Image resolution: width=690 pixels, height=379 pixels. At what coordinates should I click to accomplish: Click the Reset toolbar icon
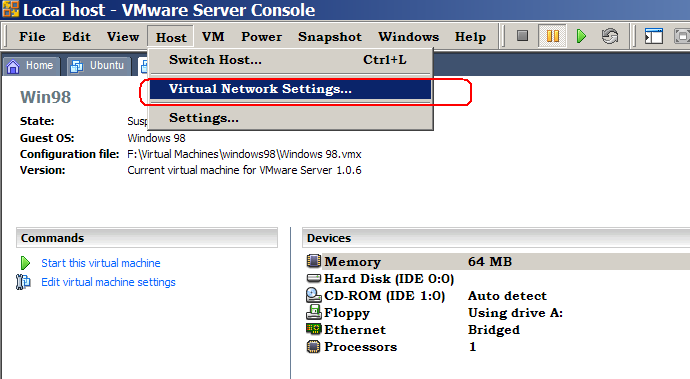tap(610, 36)
